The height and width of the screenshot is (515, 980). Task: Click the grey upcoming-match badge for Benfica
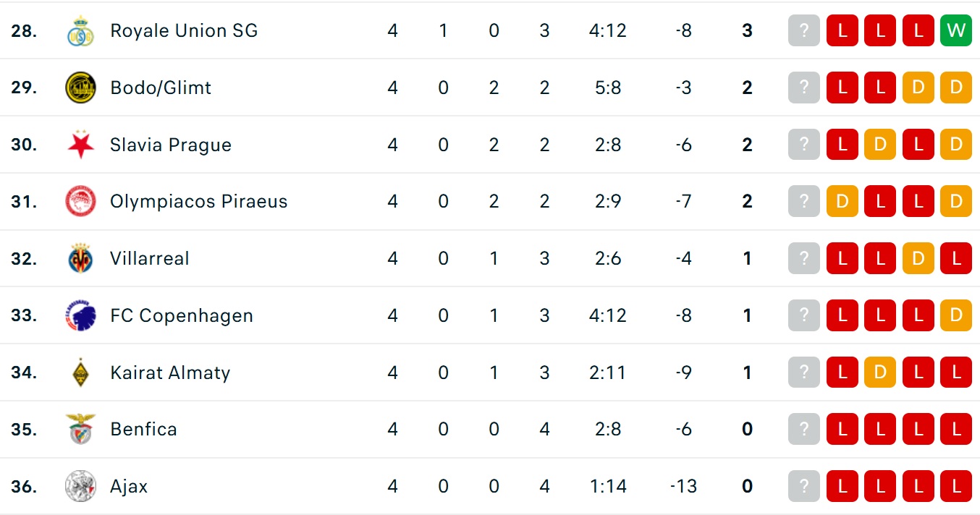[x=804, y=430]
